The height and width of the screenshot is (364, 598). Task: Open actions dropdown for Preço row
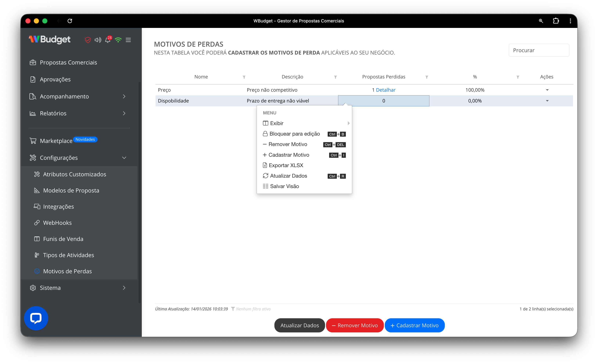(x=547, y=90)
